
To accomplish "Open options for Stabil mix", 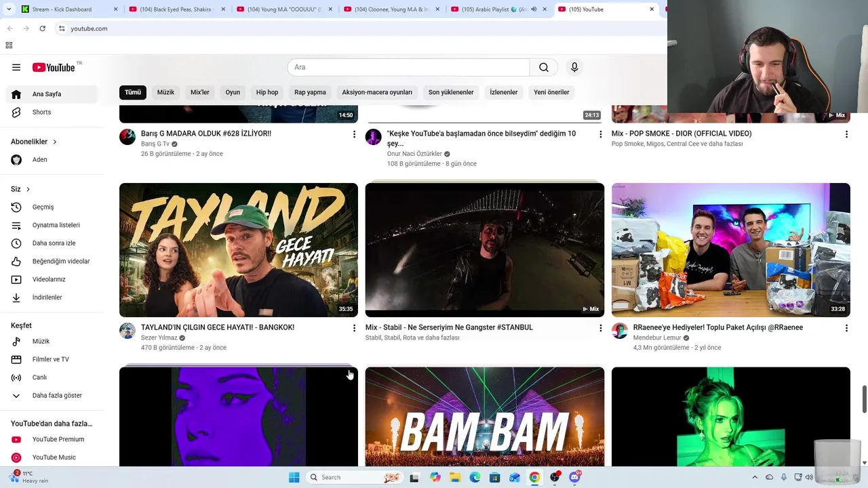I will click(600, 328).
